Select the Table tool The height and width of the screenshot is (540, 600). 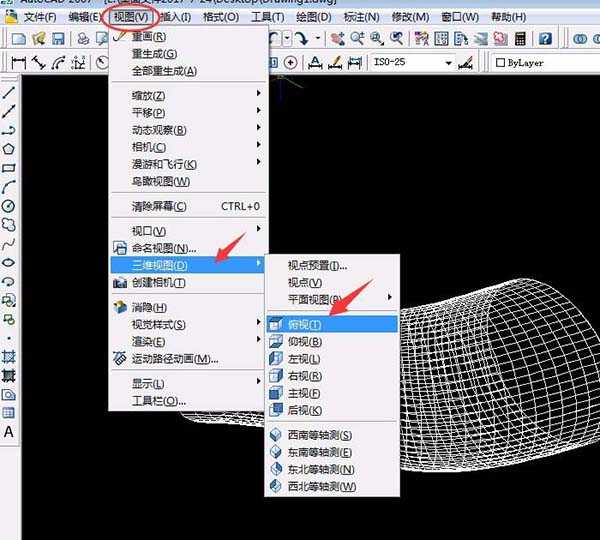(8, 413)
